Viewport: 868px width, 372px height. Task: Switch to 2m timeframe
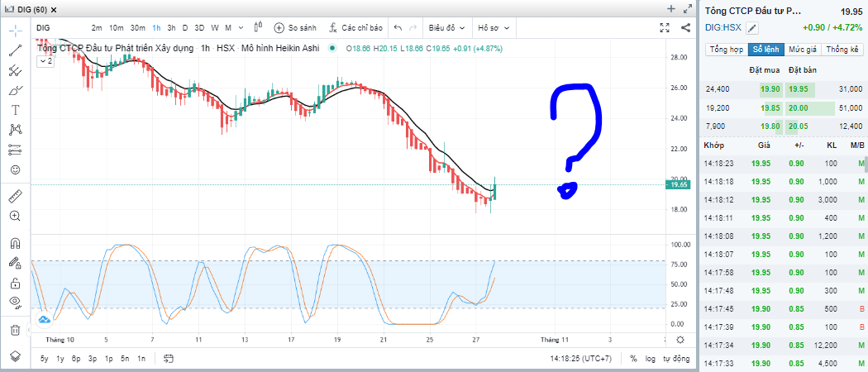coord(97,27)
